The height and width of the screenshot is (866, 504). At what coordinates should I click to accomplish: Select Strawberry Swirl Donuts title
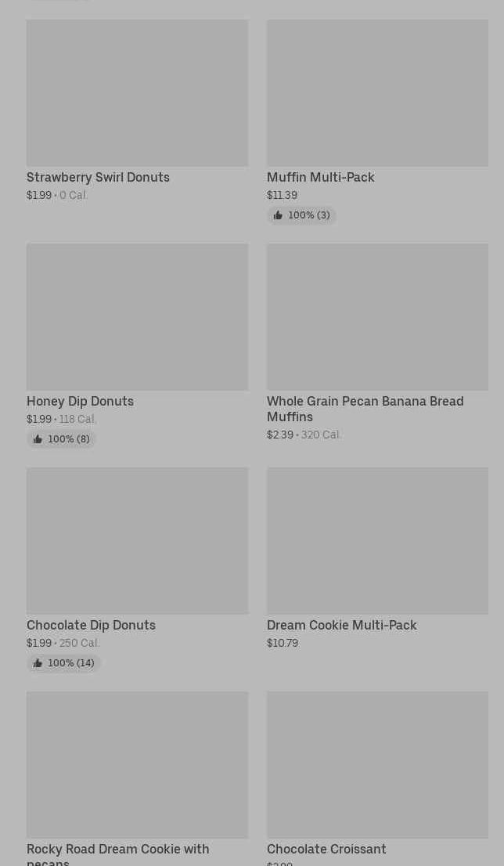98,177
